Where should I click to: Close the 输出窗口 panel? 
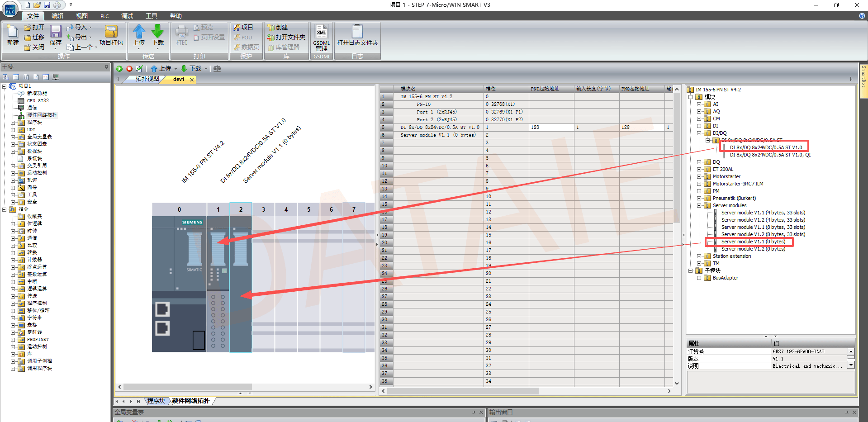point(854,412)
